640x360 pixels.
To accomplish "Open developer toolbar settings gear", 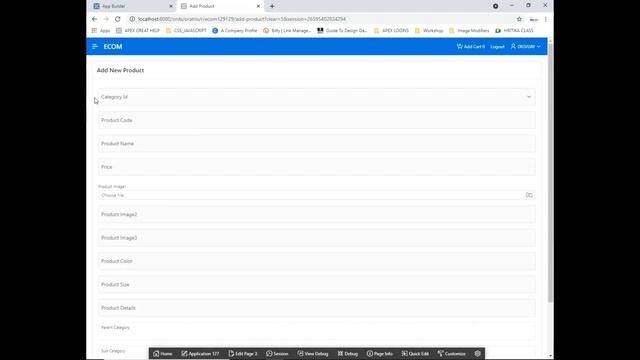I will tap(478, 353).
